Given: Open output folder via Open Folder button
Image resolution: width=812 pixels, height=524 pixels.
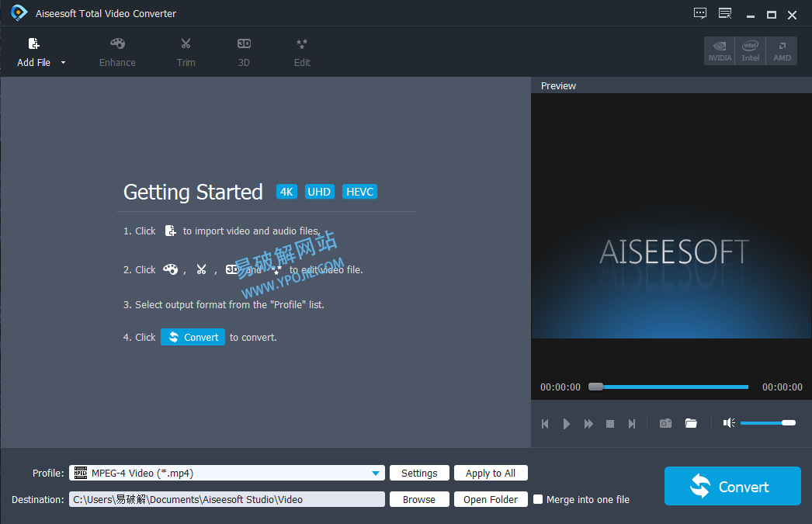Looking at the screenshot, I should pyautogui.click(x=491, y=499).
